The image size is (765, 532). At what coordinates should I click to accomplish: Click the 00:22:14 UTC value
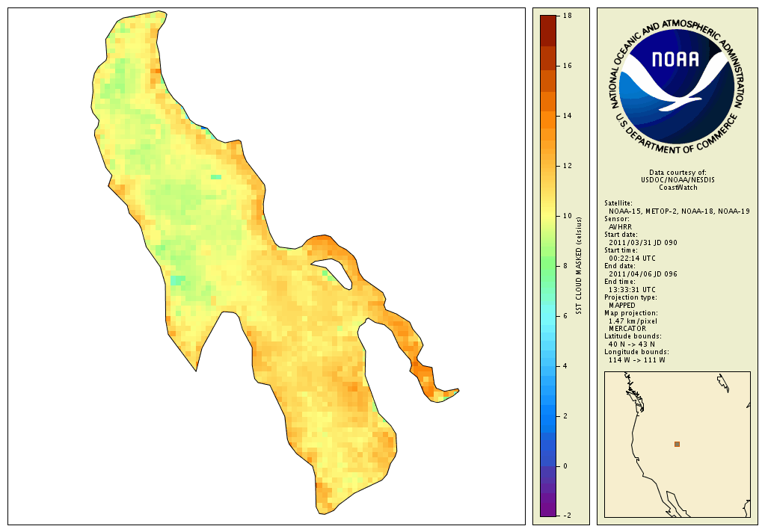[633, 258]
